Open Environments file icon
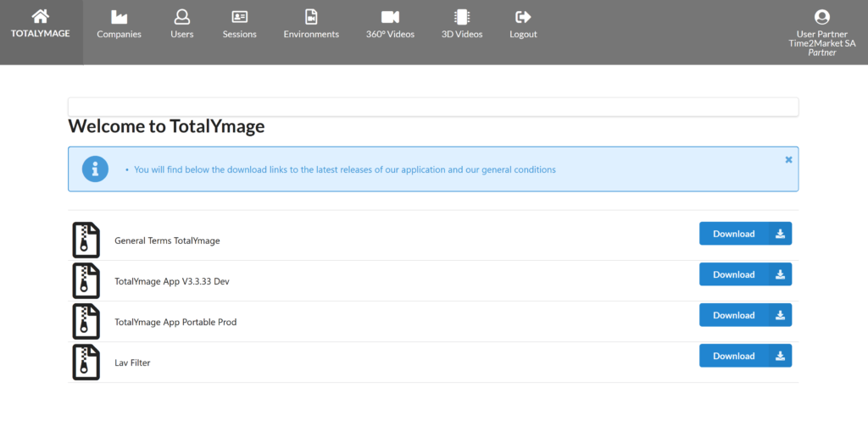The height and width of the screenshot is (437, 868). tap(312, 17)
